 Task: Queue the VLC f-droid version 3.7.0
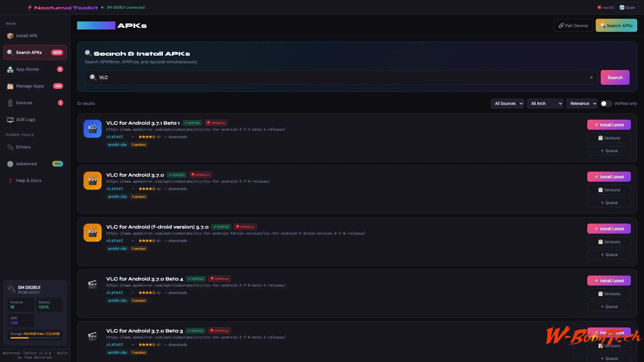coord(609,255)
